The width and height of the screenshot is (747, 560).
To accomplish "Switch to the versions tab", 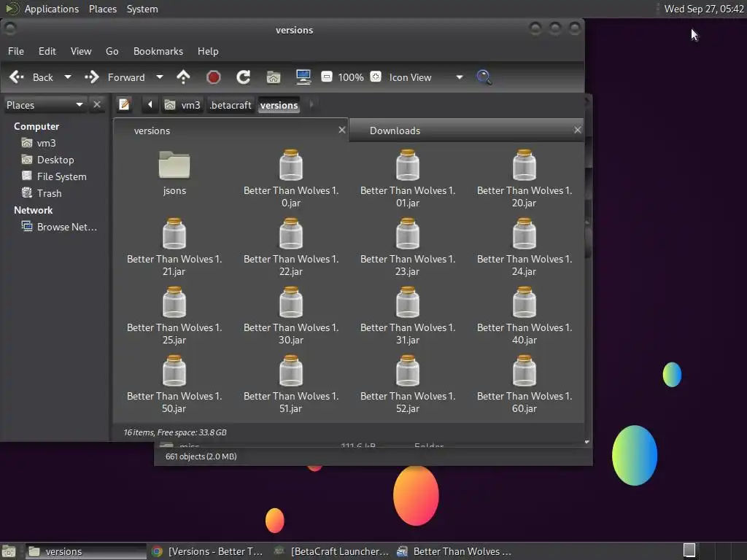I will click(231, 131).
